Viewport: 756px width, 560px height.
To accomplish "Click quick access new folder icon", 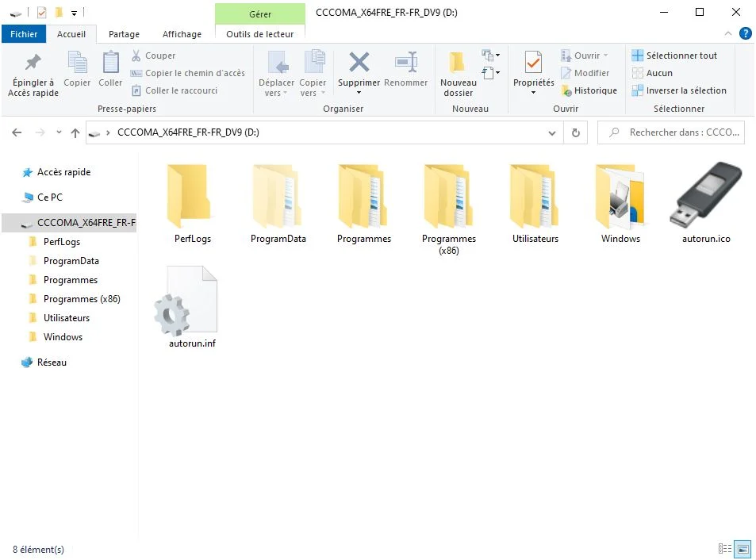I will coord(59,13).
